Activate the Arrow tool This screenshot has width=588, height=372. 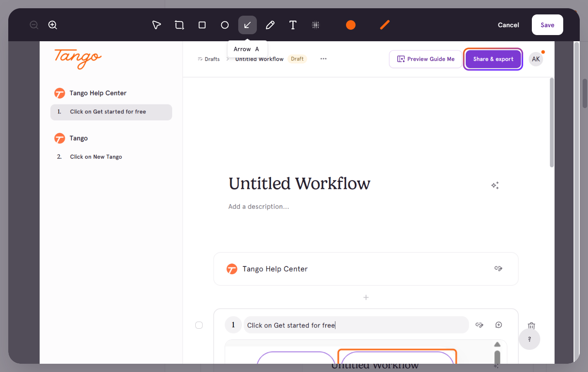click(247, 25)
